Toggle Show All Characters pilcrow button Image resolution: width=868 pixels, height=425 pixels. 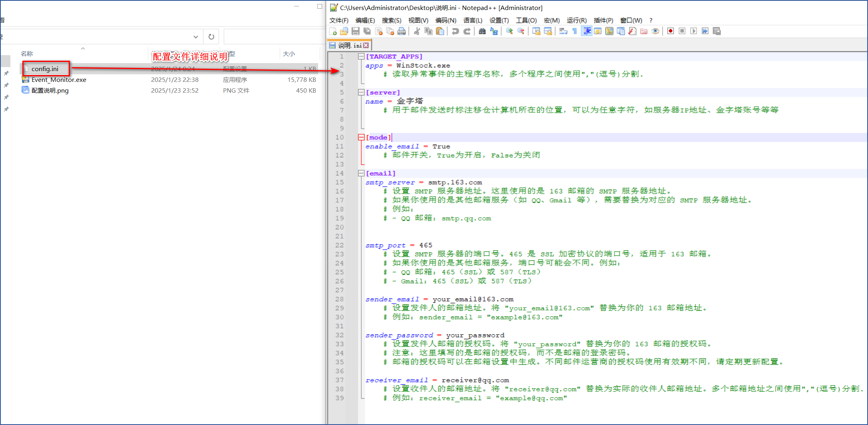[575, 31]
